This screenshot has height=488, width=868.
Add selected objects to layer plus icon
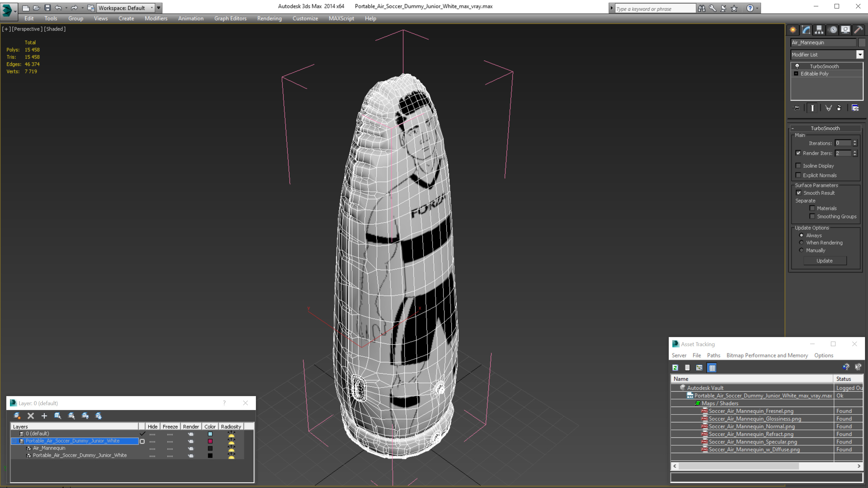pos(44,416)
